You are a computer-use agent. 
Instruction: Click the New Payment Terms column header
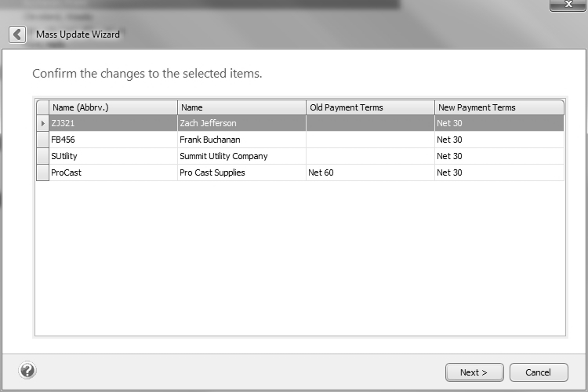[499, 107]
